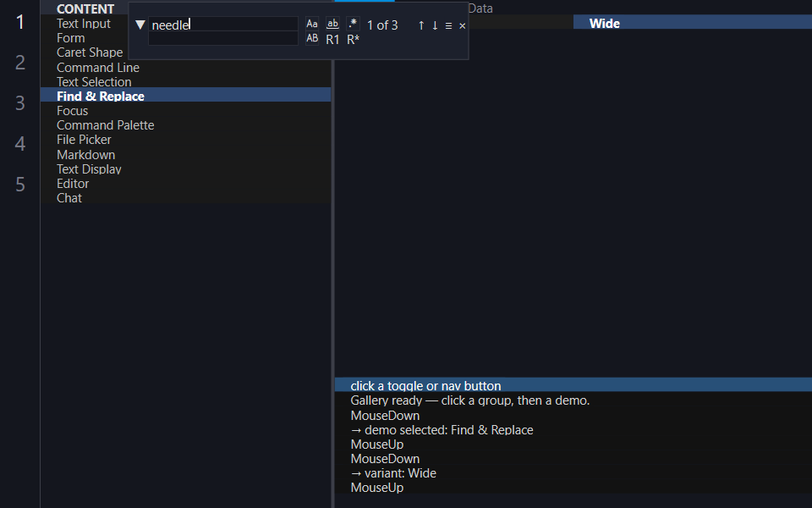Toggle Match Case (Aa) option
Image resolution: width=812 pixels, height=508 pixels.
[312, 24]
